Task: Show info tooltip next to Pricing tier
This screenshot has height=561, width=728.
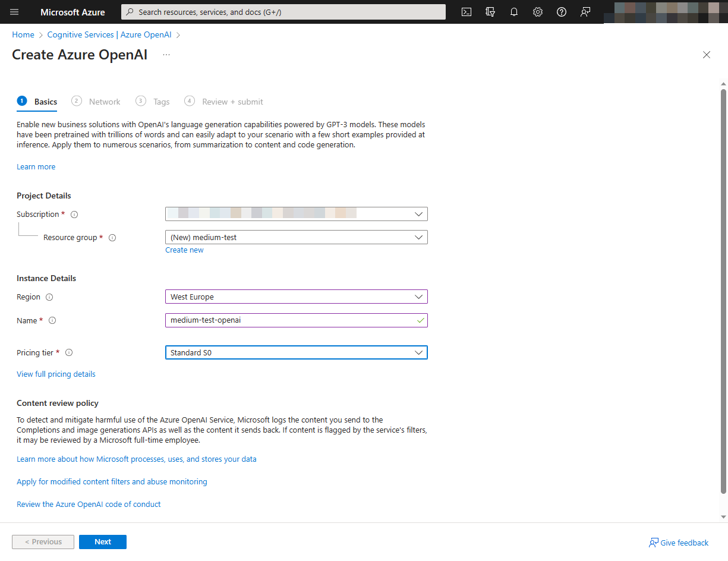Action: (69, 353)
